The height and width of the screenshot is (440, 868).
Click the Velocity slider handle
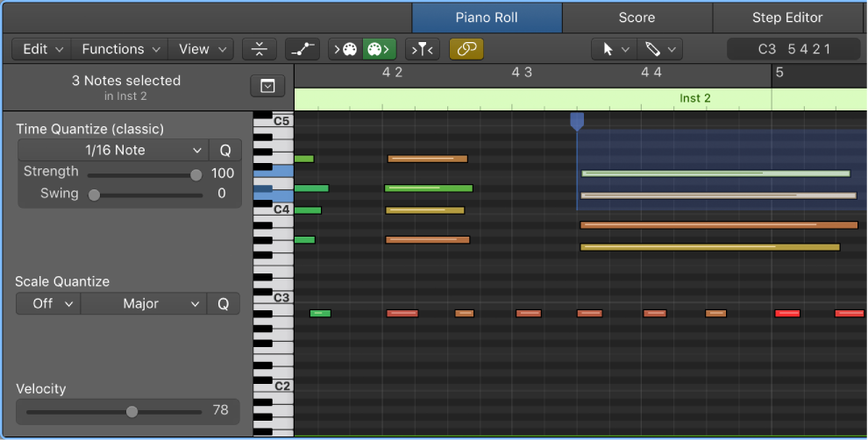point(132,411)
